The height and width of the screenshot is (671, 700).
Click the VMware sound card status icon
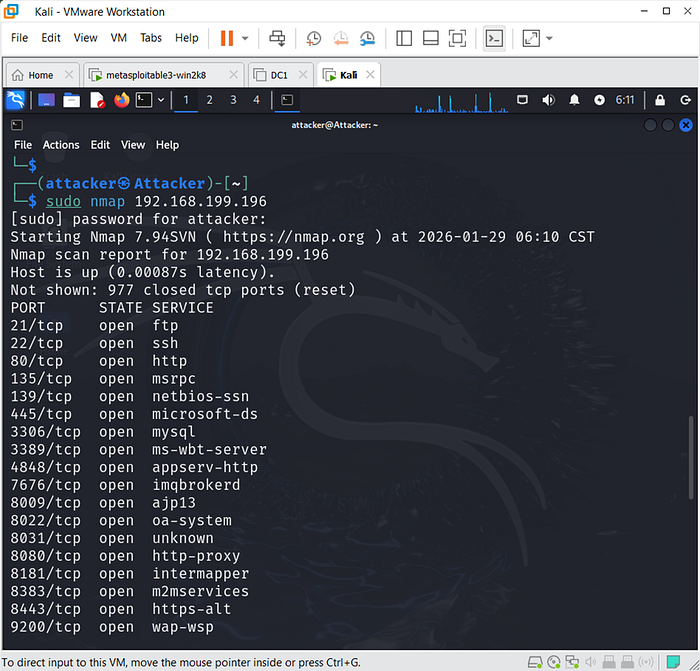[591, 662]
